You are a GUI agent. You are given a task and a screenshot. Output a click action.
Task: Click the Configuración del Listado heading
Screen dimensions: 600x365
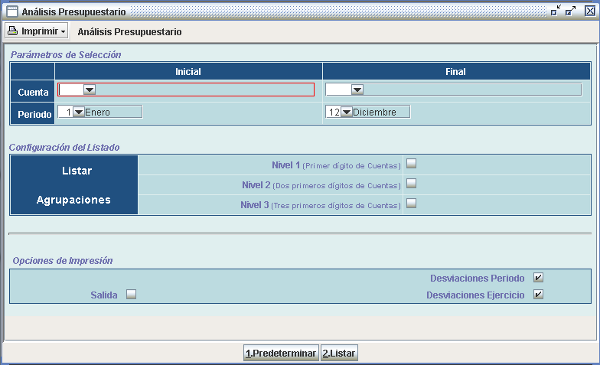[x=64, y=147]
